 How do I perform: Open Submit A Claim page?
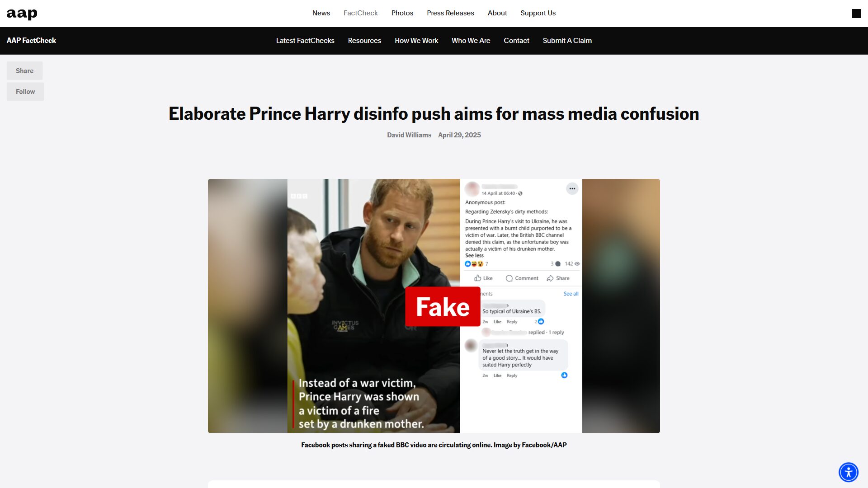pyautogui.click(x=567, y=41)
